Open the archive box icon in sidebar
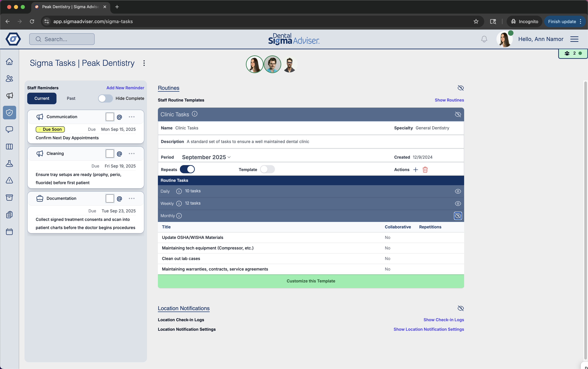This screenshot has width=588, height=369. pyautogui.click(x=9, y=197)
